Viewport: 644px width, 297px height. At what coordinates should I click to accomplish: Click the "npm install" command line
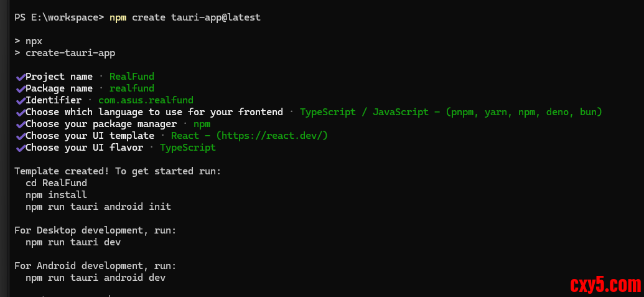click(56, 195)
